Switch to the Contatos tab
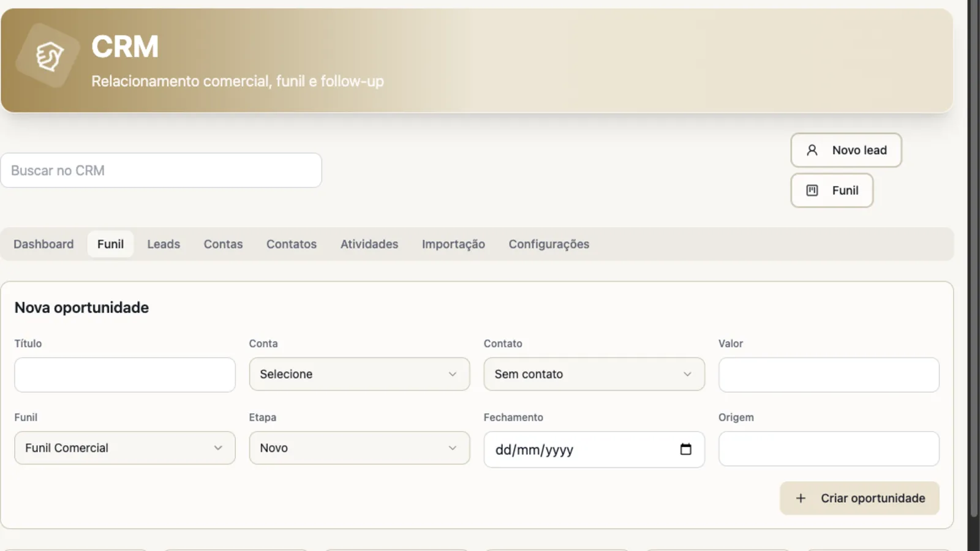This screenshot has height=551, width=980. point(292,244)
